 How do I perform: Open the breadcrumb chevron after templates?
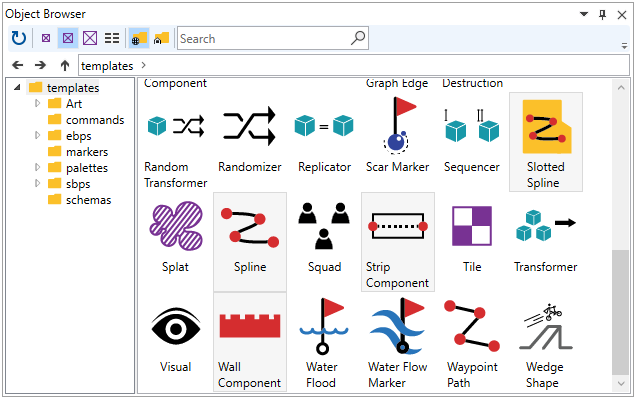[144, 65]
